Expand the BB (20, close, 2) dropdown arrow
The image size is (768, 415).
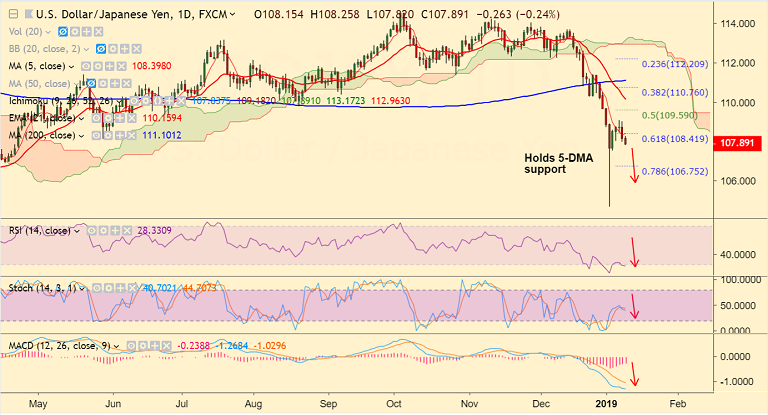point(86,49)
